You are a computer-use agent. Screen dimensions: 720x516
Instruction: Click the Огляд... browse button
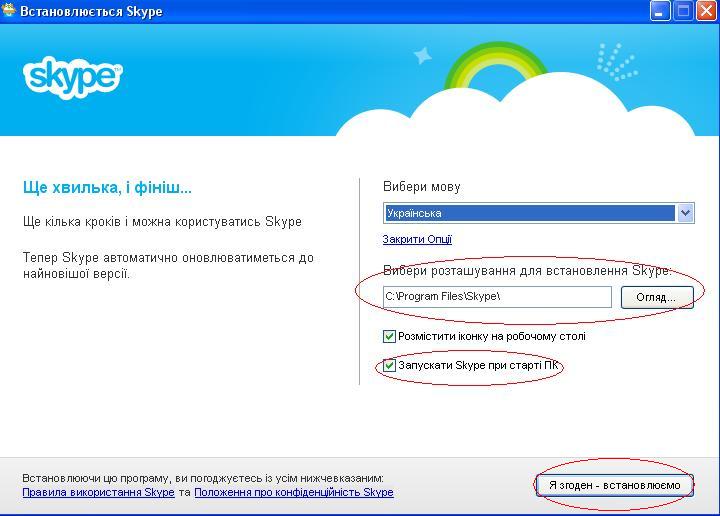pyautogui.click(x=657, y=297)
